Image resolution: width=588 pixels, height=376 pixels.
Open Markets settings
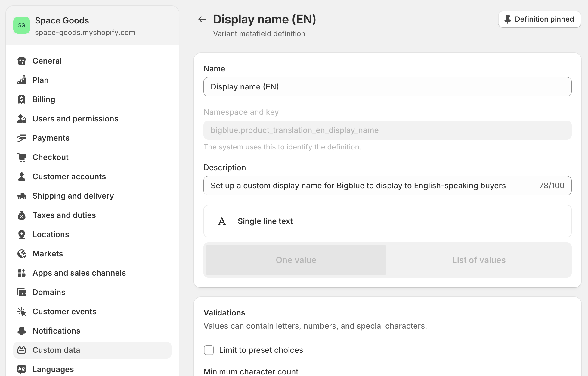[92, 254]
